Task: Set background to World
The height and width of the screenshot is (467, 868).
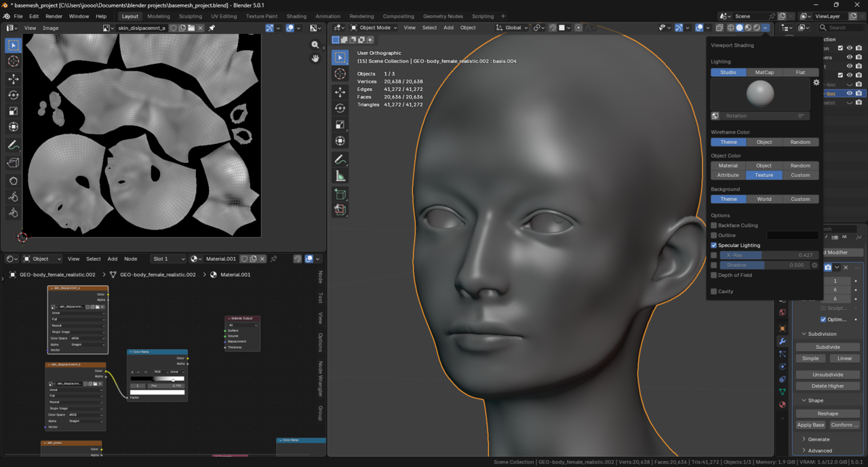Action: point(764,199)
